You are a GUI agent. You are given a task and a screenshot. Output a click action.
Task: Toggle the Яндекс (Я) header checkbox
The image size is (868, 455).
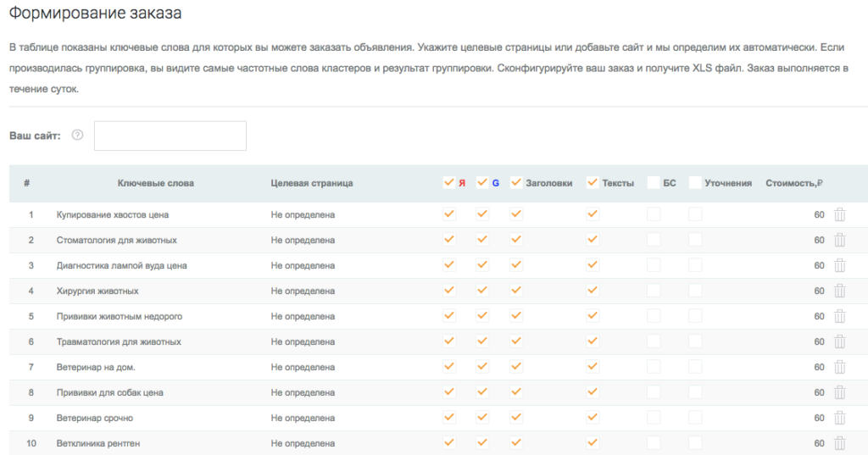pyautogui.click(x=449, y=182)
